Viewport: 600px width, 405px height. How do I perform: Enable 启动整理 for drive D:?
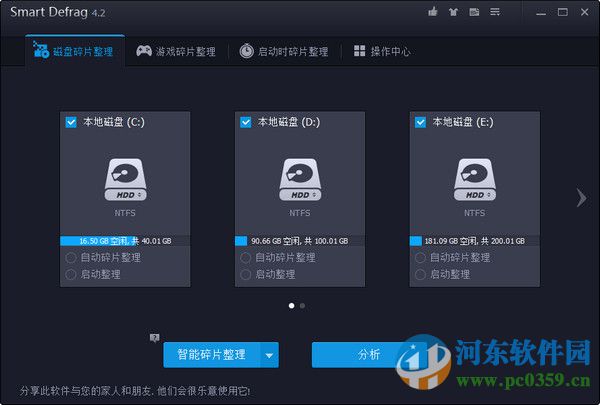tap(245, 274)
